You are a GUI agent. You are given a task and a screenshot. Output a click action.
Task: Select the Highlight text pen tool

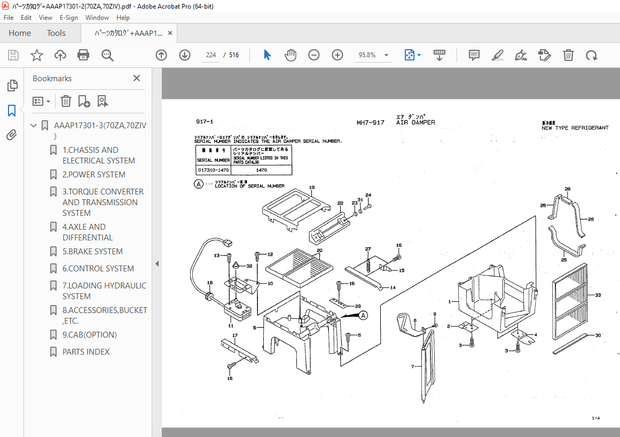pyautogui.click(x=497, y=55)
